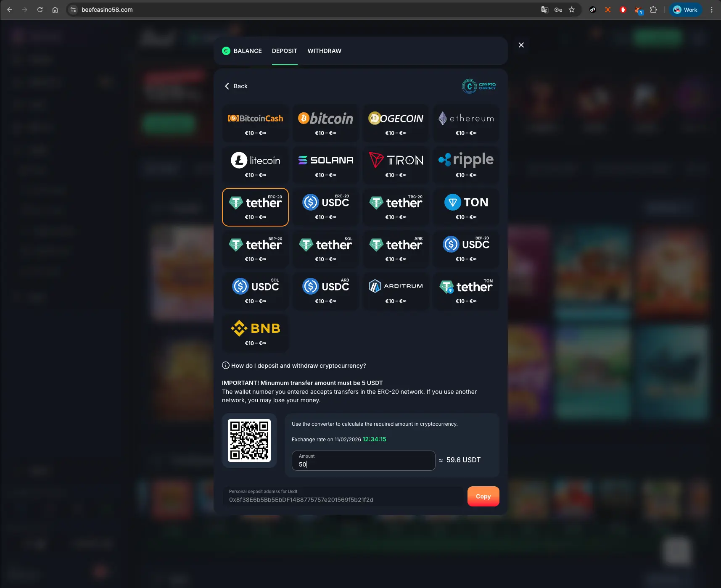Click the deposit QR code

pos(249,440)
